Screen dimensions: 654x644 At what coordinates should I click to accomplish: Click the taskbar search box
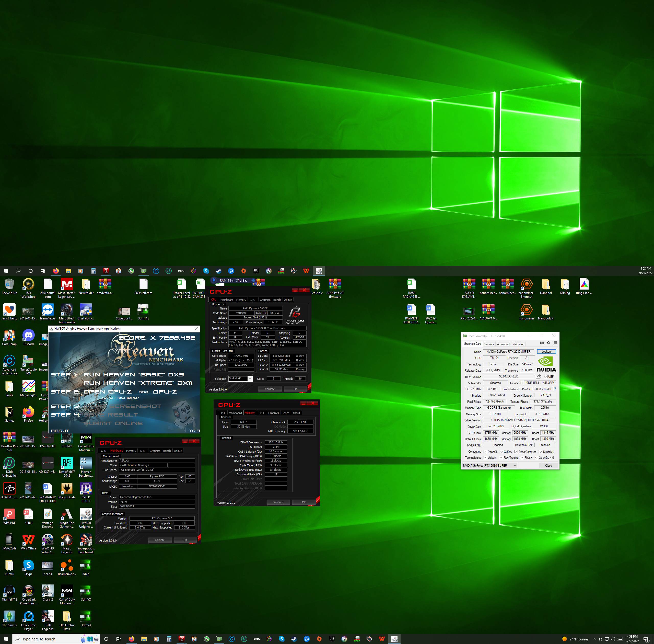[x=56, y=639]
